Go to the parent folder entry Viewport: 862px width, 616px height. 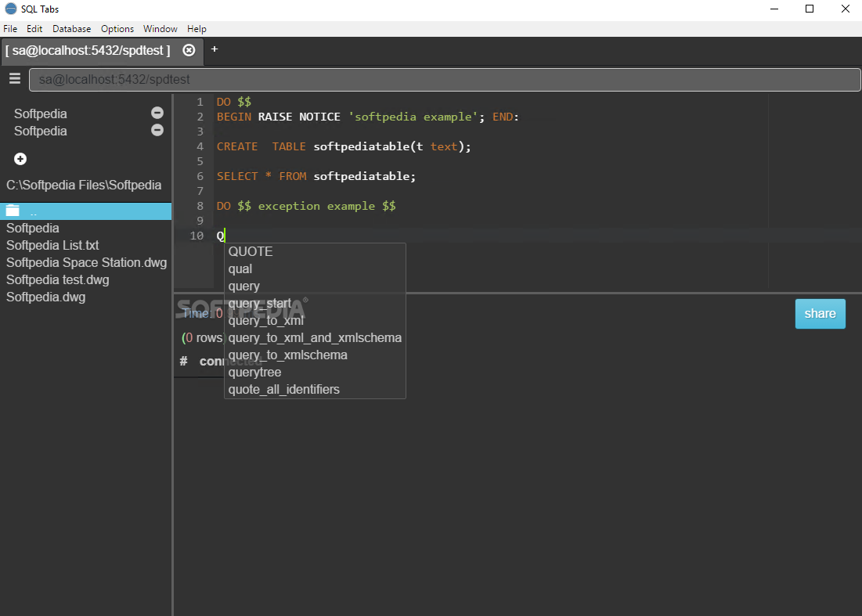86,211
